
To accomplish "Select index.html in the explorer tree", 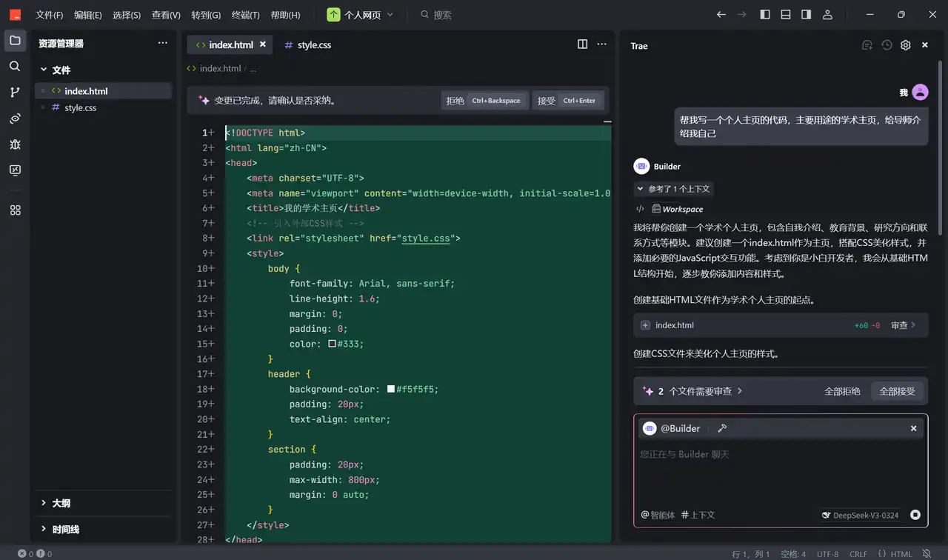I will click(103, 91).
